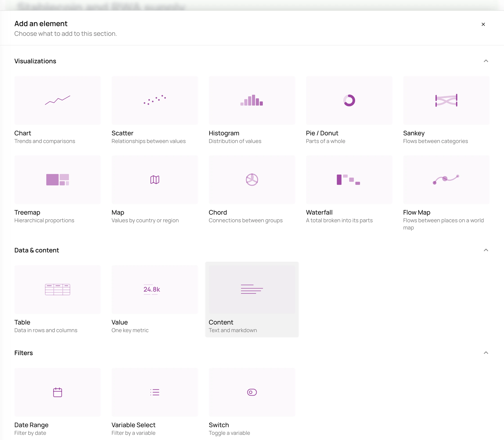Screen dimensions: 504x440
Task: Collapse the Data & content section
Action: click(486, 250)
